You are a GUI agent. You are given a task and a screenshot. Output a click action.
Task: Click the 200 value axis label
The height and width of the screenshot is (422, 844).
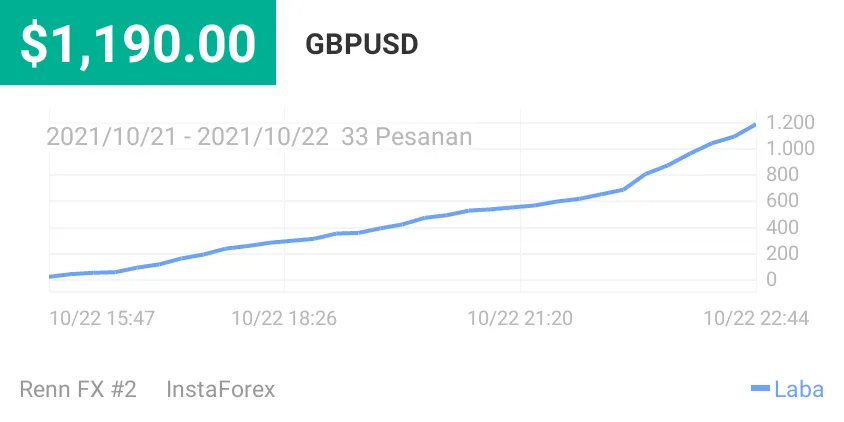[x=782, y=254]
